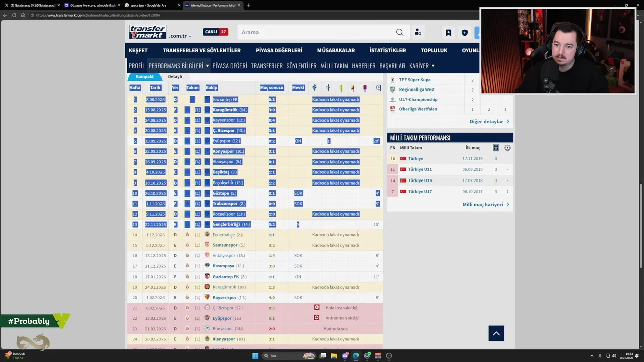
Task: Open the 4:0 Kayserispor match result
Action: 272,297
